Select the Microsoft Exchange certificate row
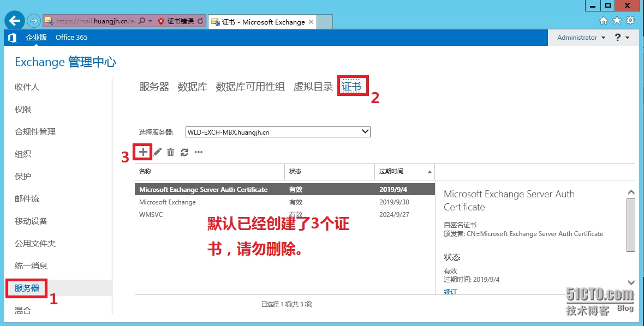Viewport: 644px width, 326px height. pos(285,202)
